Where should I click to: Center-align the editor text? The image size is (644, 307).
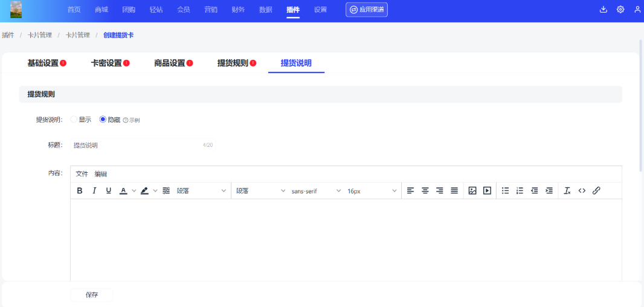pyautogui.click(x=425, y=191)
